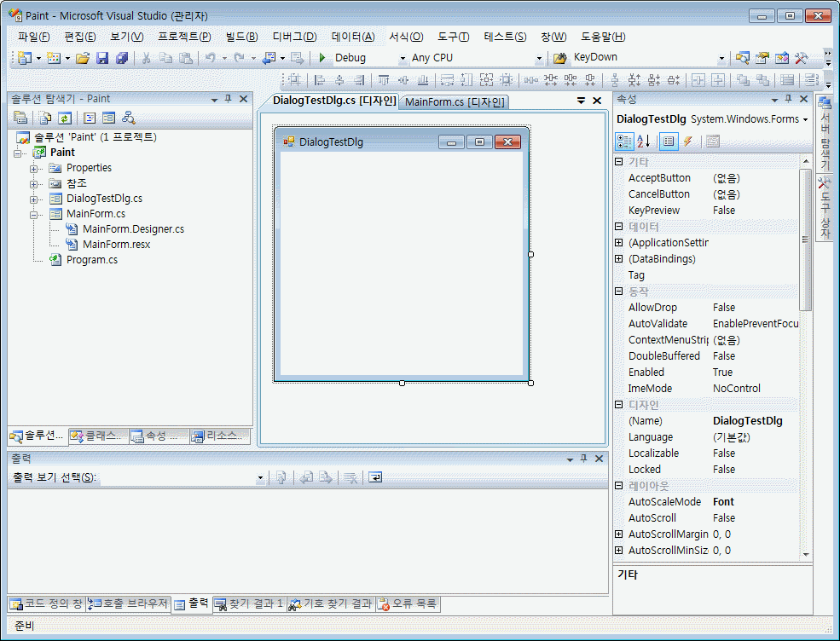Open the Any CPU platform dropdown
This screenshot has width=840, height=641.
539,58
